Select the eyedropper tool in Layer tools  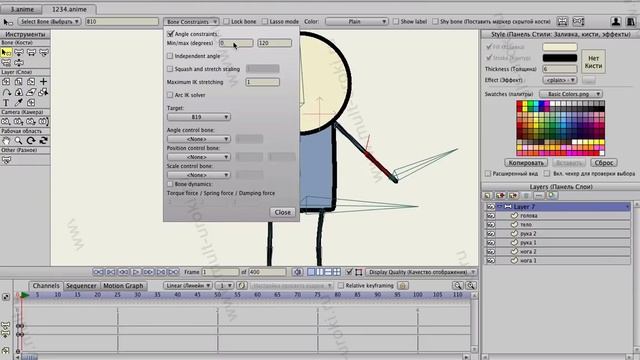18,103
